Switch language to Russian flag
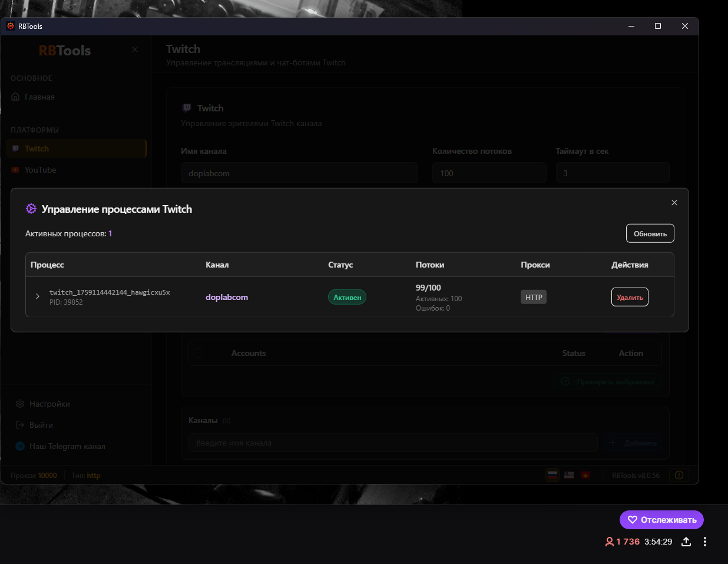 552,475
